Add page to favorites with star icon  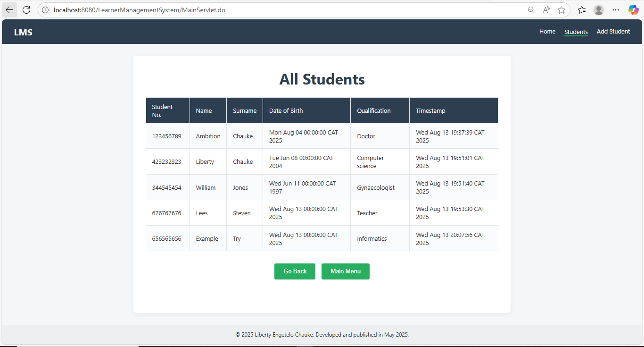click(x=561, y=10)
